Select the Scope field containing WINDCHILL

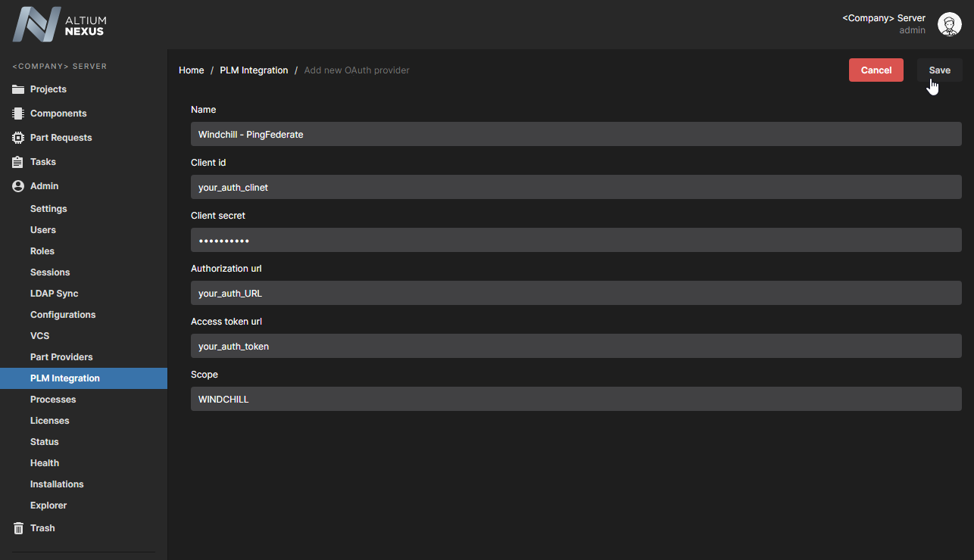click(x=576, y=399)
